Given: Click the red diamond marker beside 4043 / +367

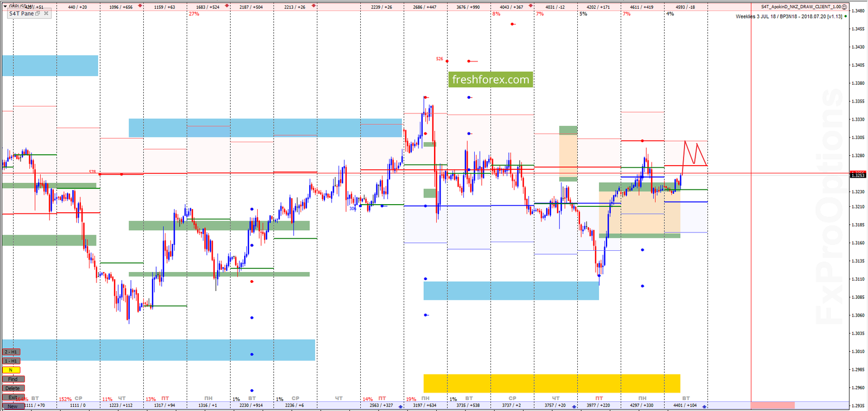Looking at the screenshot, I should [531, 6].
